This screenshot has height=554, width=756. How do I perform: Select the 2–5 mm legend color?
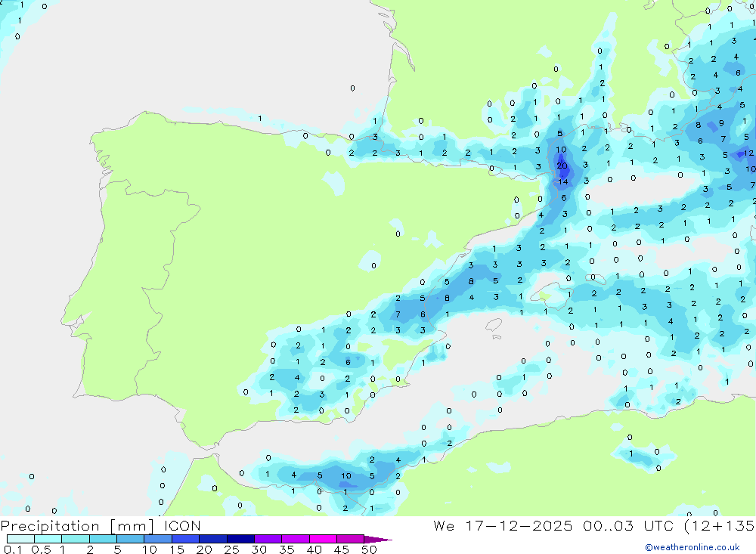103,539
